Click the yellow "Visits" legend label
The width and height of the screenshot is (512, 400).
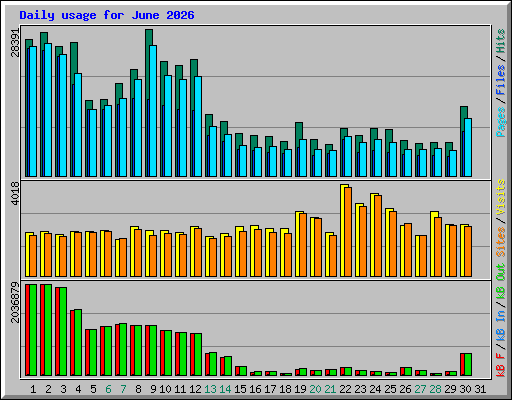point(501,197)
